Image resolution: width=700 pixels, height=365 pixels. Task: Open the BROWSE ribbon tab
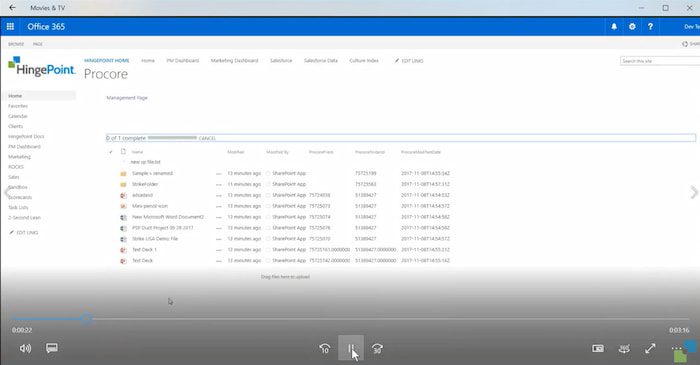(x=16, y=44)
